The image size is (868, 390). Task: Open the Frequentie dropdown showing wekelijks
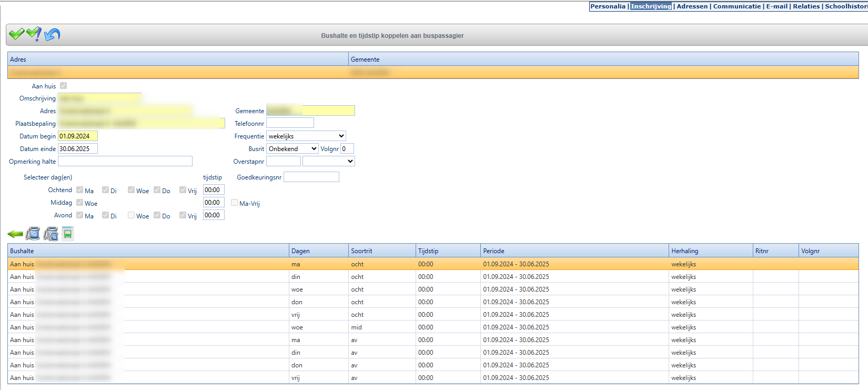[x=306, y=136]
